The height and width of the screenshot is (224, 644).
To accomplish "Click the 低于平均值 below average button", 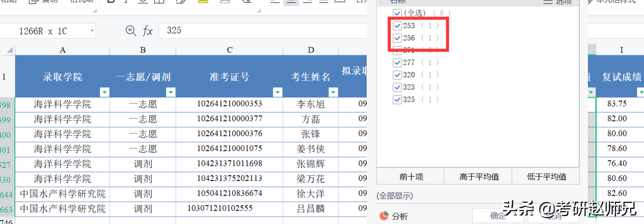I will [546, 177].
